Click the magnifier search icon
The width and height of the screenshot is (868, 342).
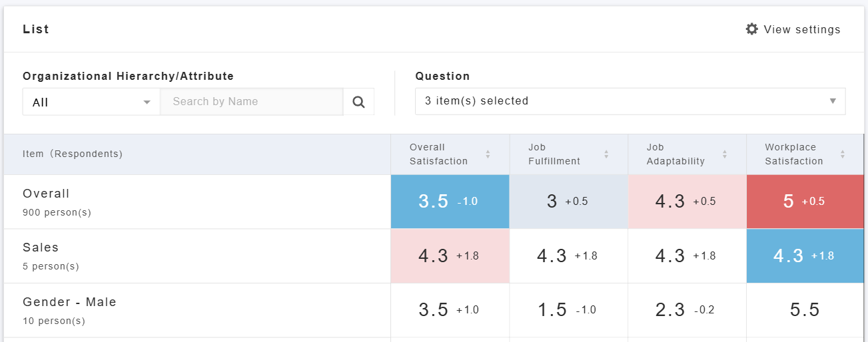point(358,102)
